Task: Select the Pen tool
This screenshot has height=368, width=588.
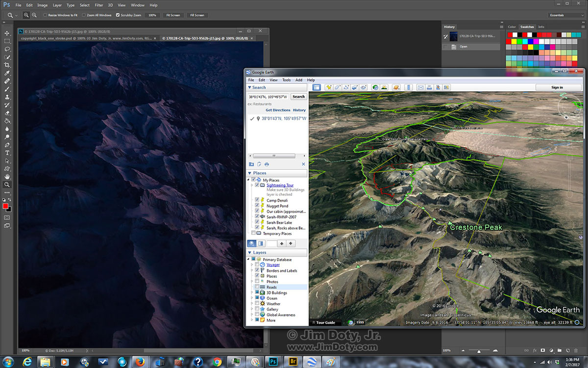Action: 7,145
